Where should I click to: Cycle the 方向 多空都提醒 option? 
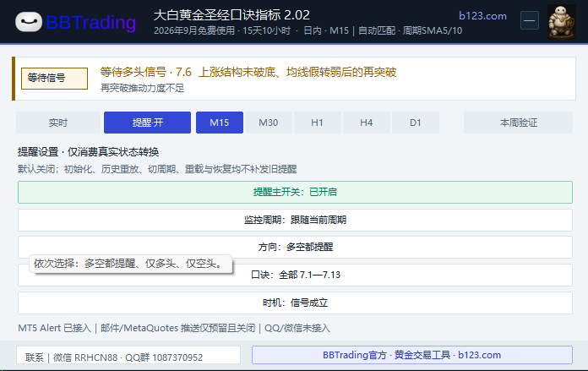coord(295,248)
